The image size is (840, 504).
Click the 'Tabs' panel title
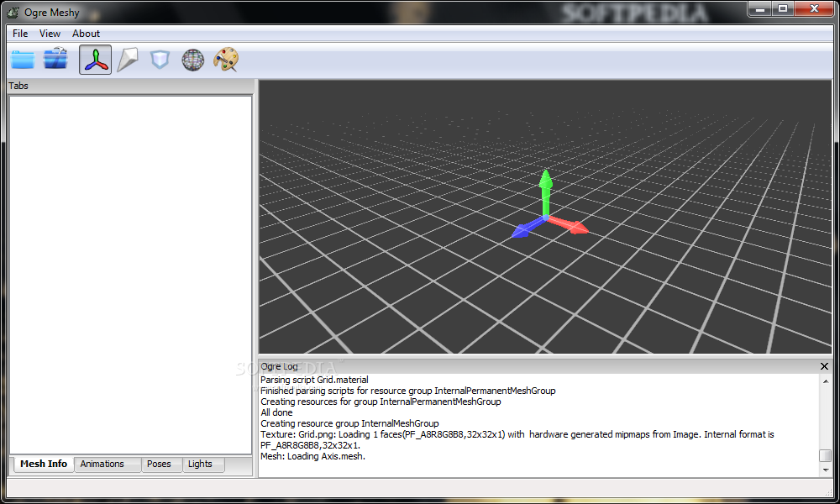(18, 86)
